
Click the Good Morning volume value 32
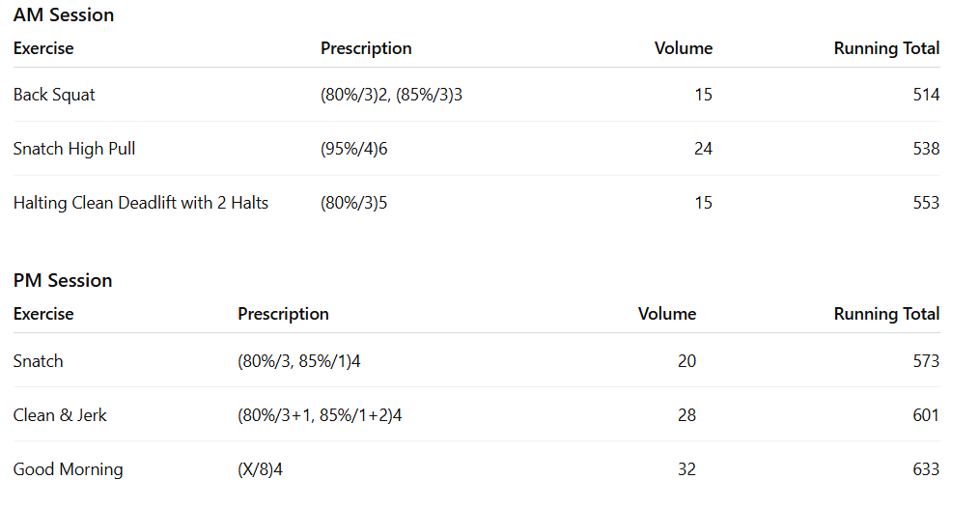(686, 469)
